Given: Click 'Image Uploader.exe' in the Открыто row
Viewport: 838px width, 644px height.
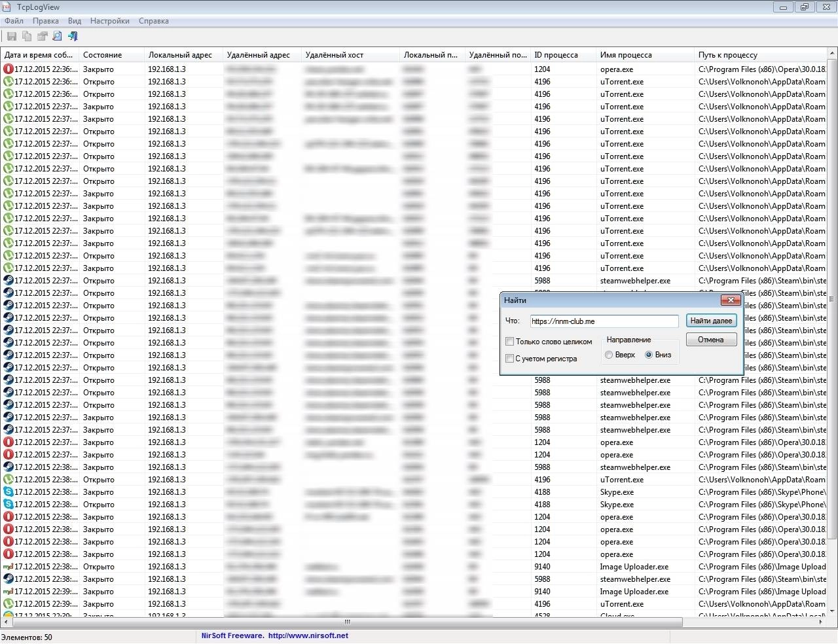Looking at the screenshot, I should tap(634, 567).
